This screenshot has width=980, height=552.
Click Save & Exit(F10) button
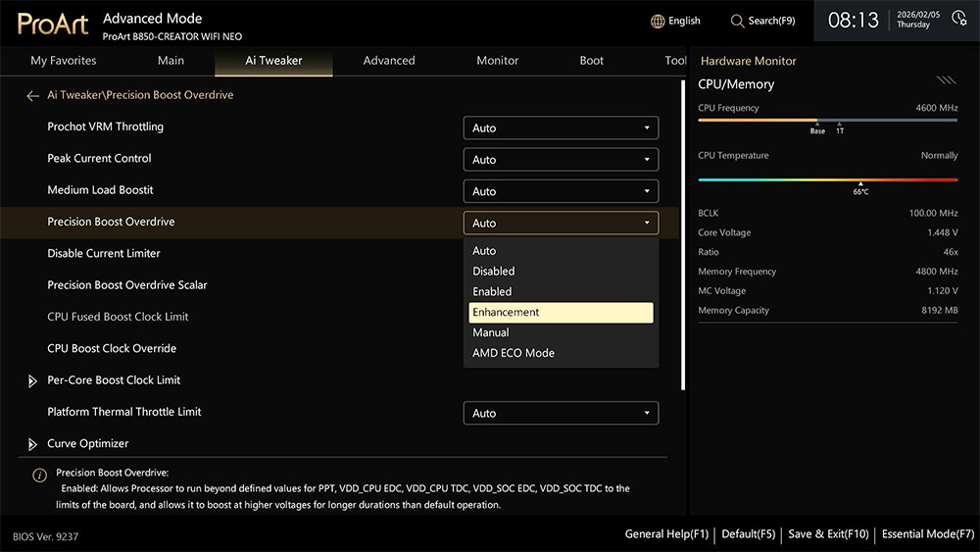click(x=828, y=534)
